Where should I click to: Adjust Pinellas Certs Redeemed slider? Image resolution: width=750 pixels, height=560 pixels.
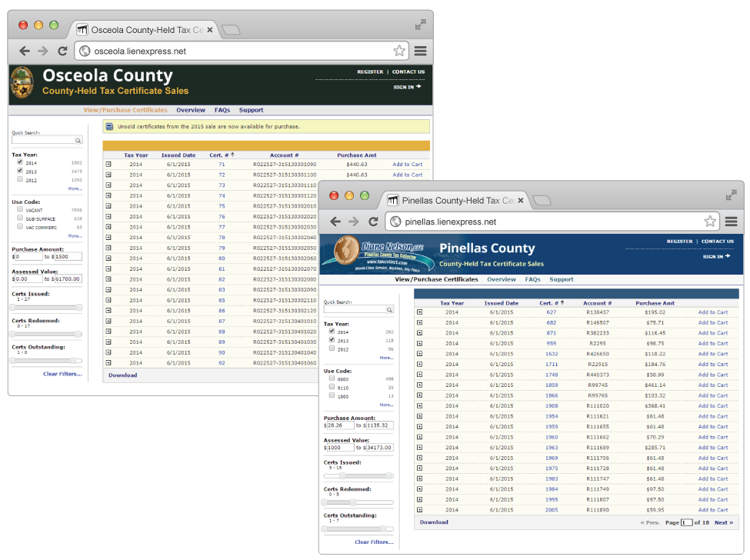(x=358, y=502)
